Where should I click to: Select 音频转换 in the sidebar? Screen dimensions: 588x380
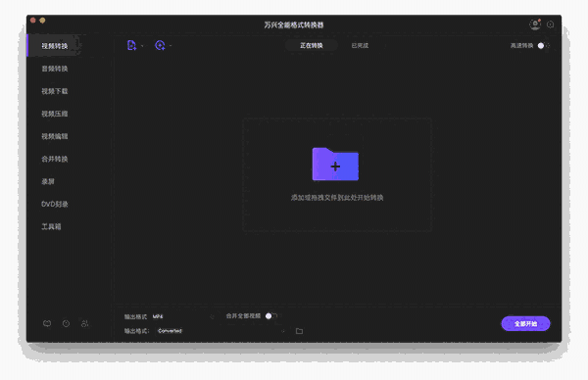(x=54, y=69)
